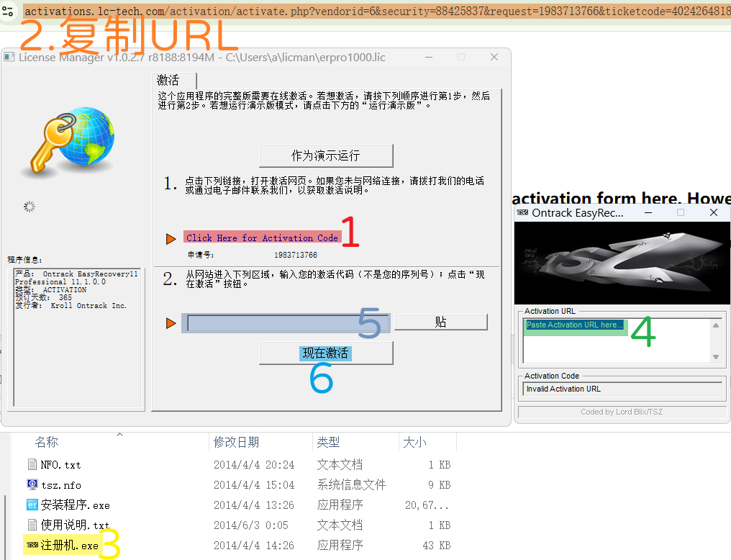The image size is (731, 560).
Task: Click the NFO.txt text file icon
Action: pyautogui.click(x=32, y=464)
